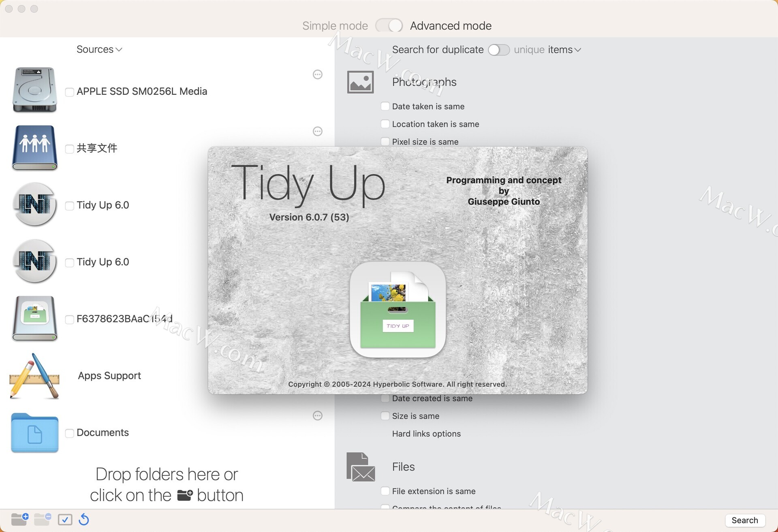Toggle the duplicate/unique search switch
Image resolution: width=778 pixels, height=532 pixels.
(499, 50)
